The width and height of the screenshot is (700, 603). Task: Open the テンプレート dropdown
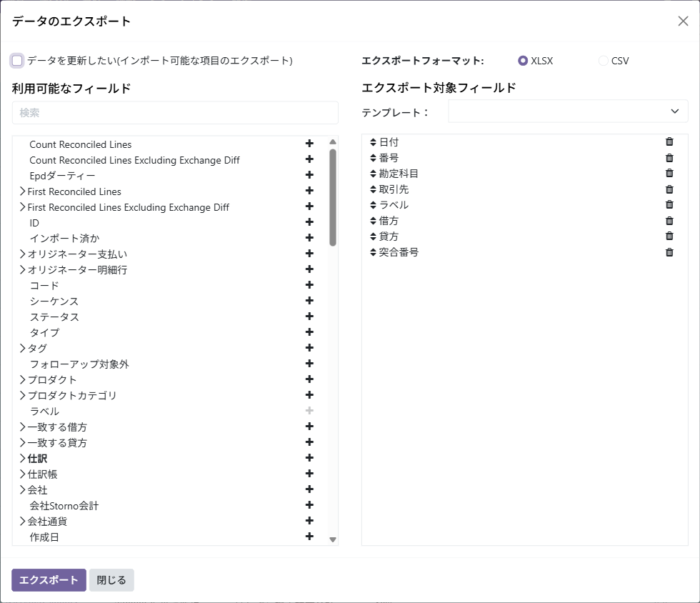568,111
